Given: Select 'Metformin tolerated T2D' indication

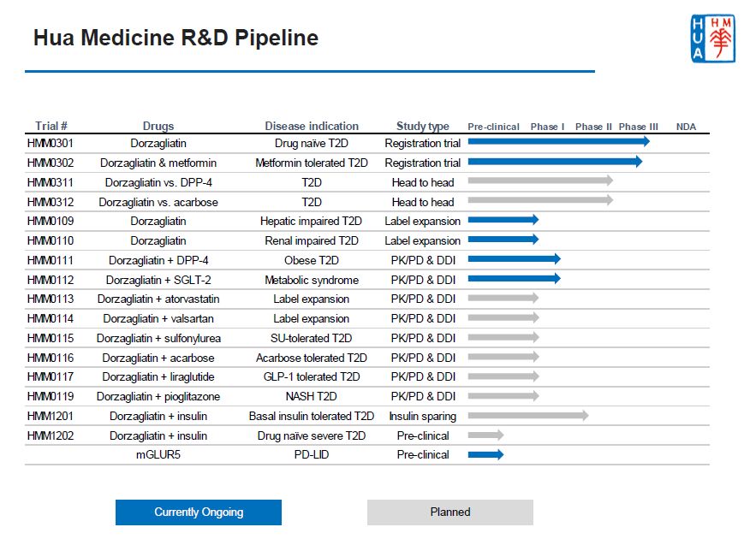Looking at the screenshot, I should coord(312,163).
